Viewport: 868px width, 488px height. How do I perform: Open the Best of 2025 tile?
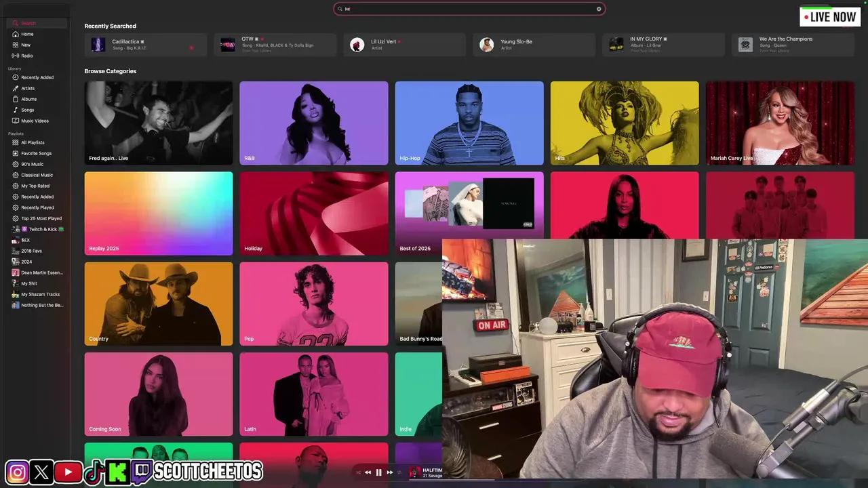point(469,205)
